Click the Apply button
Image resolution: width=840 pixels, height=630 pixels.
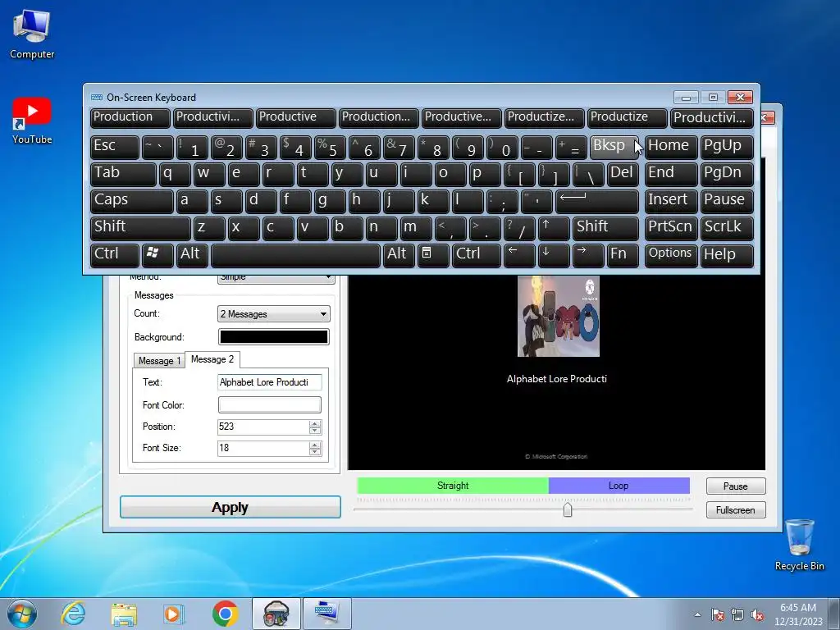(231, 507)
